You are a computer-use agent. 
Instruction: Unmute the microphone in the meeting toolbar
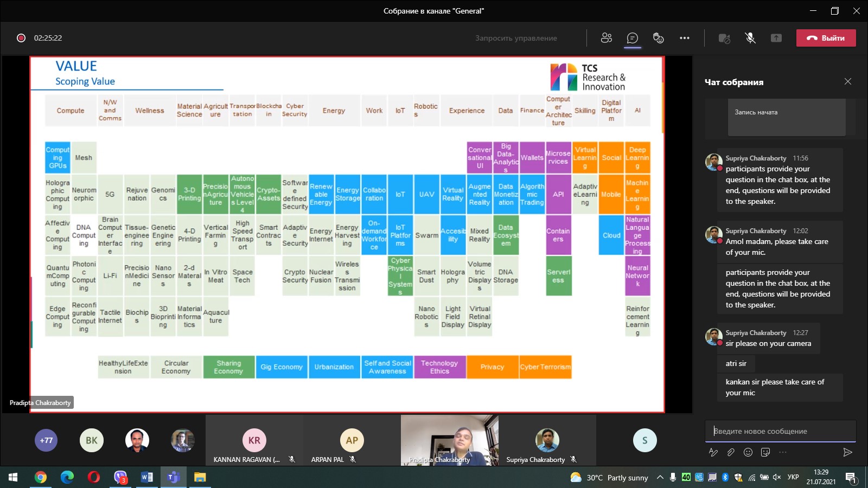pos(750,38)
